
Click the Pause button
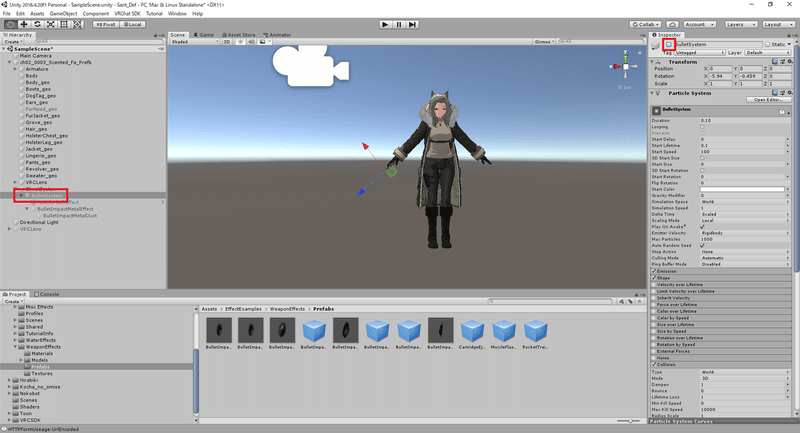(x=399, y=24)
